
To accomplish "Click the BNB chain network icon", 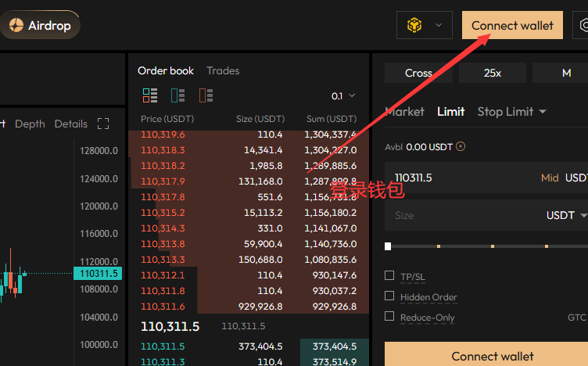I will [414, 25].
